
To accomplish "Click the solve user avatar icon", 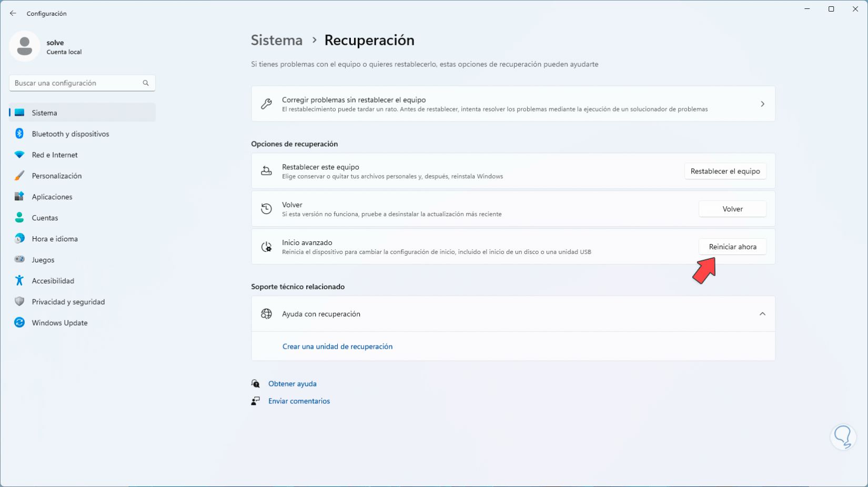I will click(25, 46).
